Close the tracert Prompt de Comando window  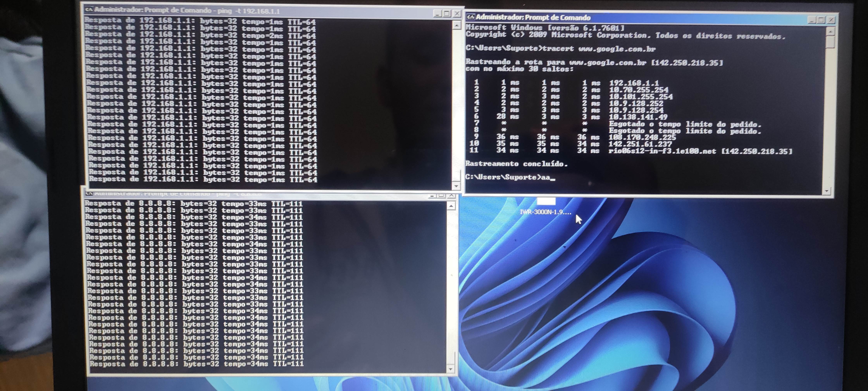coord(831,20)
